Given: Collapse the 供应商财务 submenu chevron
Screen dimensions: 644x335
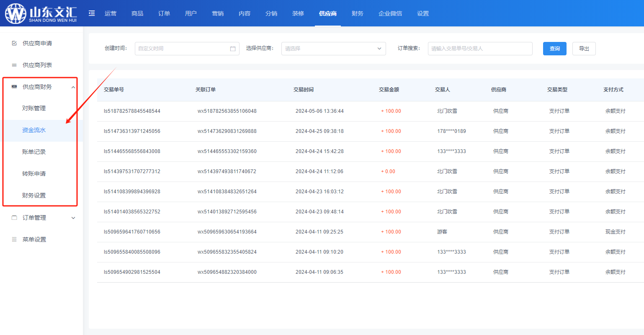Looking at the screenshot, I should click(x=73, y=87).
